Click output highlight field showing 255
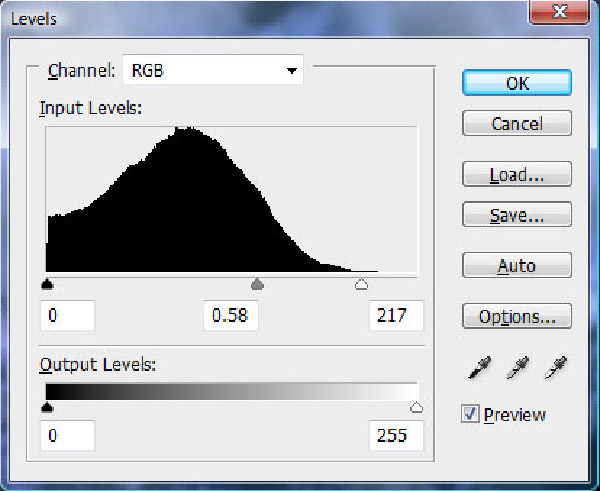Screen dimensions: 600x491 pyautogui.click(x=396, y=436)
